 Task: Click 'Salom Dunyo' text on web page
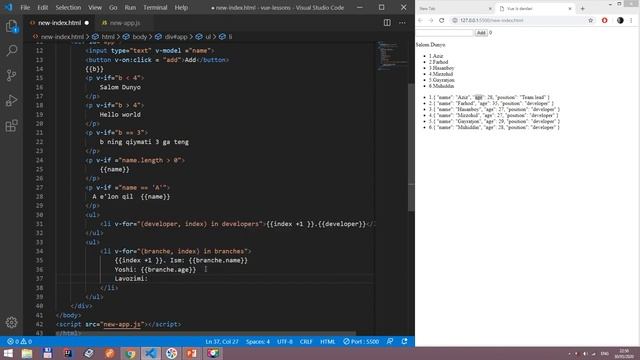(431, 44)
